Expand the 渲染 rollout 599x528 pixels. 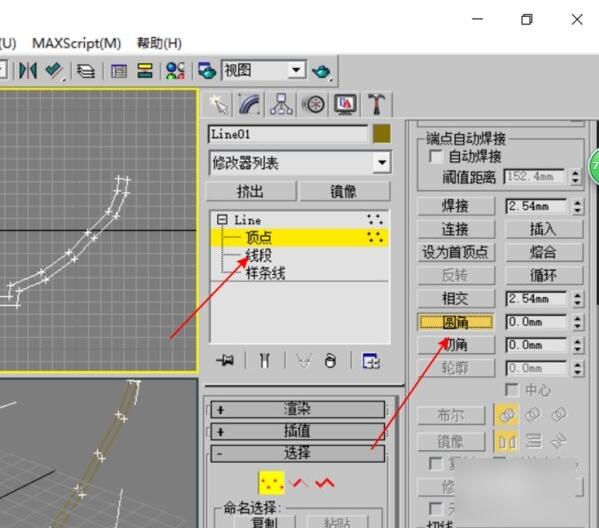(297, 410)
